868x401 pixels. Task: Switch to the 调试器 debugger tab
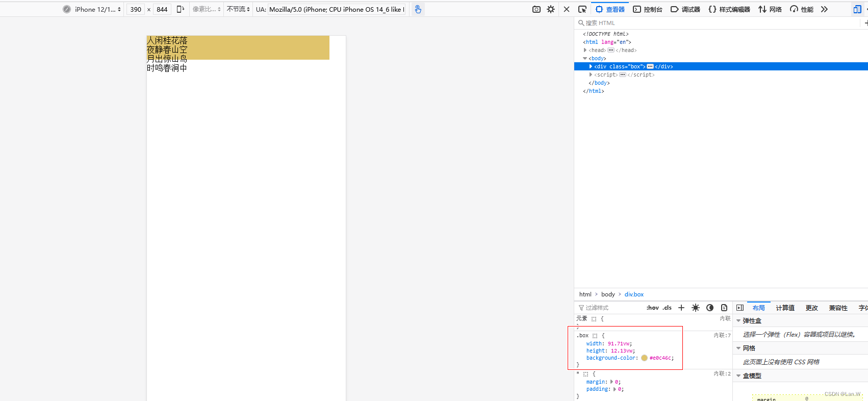(x=685, y=9)
